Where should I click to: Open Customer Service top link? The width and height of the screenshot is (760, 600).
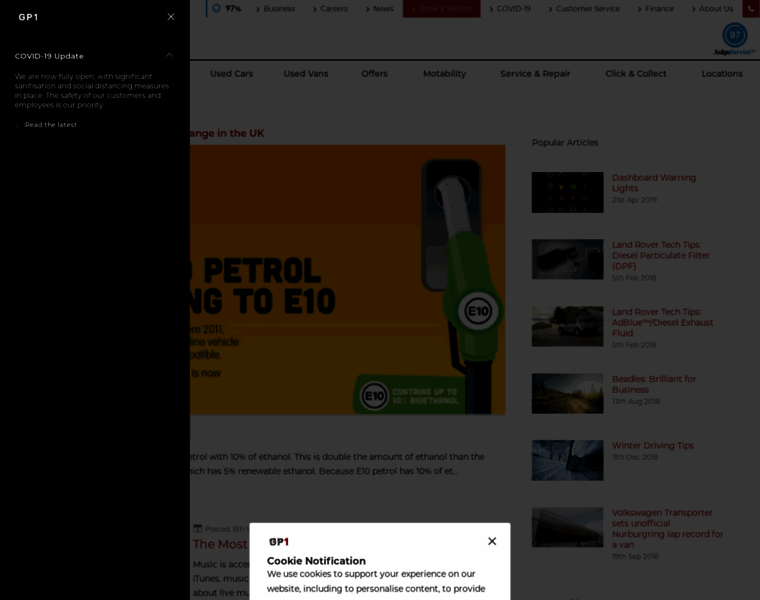coord(587,9)
